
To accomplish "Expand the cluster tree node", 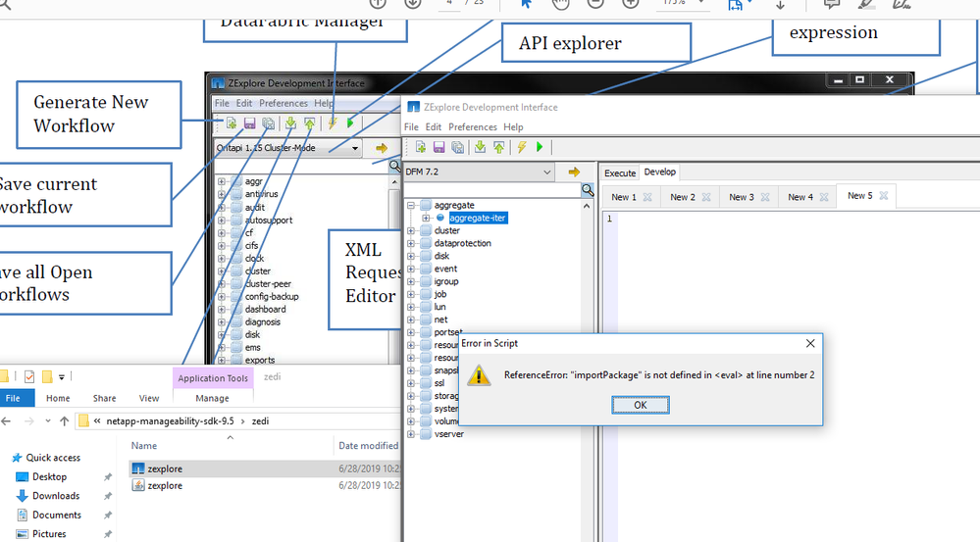I will pos(411,230).
